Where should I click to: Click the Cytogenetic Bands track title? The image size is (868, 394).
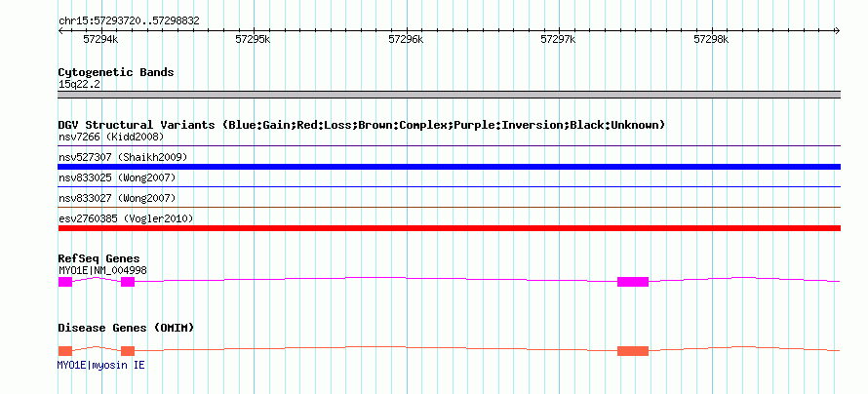click(x=116, y=72)
